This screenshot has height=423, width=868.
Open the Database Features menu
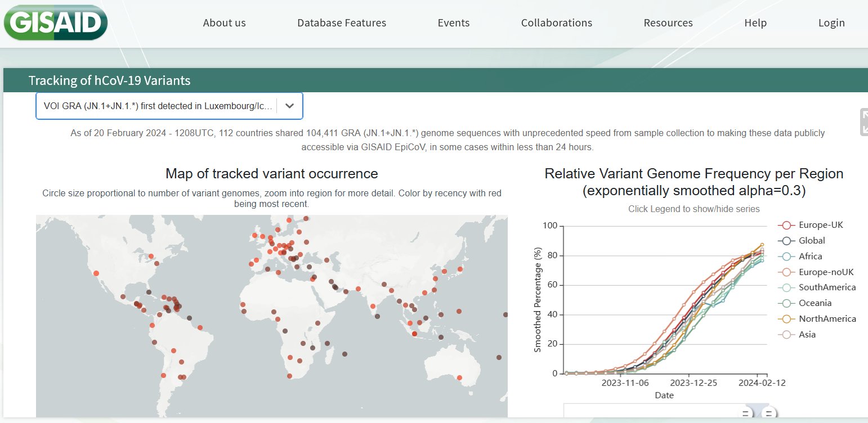[x=342, y=23]
